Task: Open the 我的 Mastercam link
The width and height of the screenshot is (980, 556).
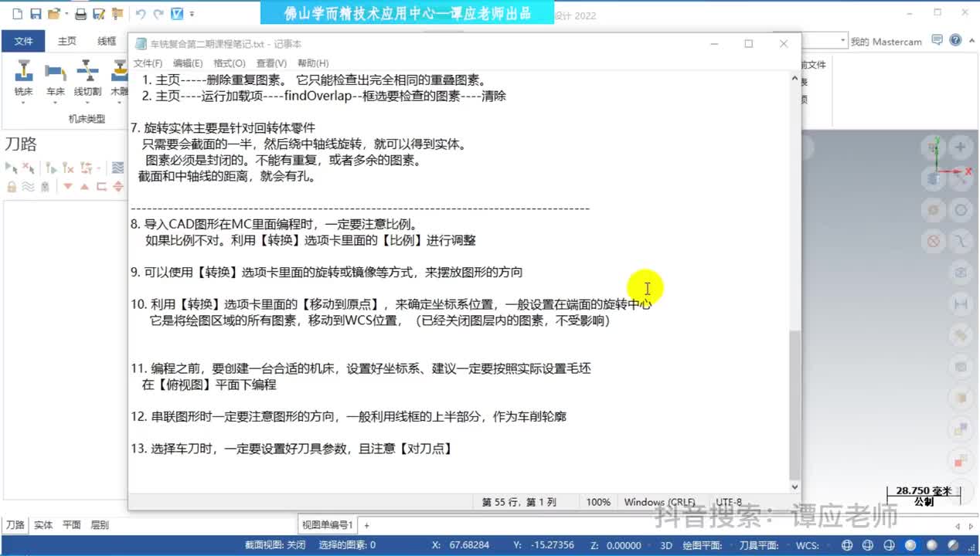Action: coord(886,42)
